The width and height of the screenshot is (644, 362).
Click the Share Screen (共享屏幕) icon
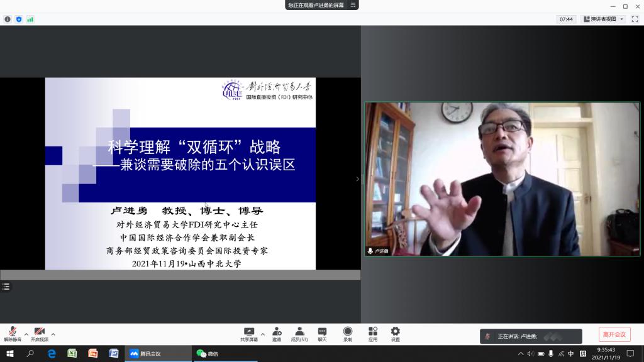tap(249, 334)
